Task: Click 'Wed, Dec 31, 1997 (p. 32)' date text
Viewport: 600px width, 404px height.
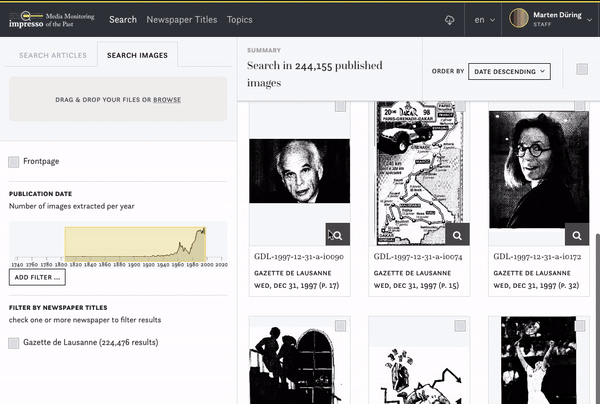Action: [x=536, y=286]
